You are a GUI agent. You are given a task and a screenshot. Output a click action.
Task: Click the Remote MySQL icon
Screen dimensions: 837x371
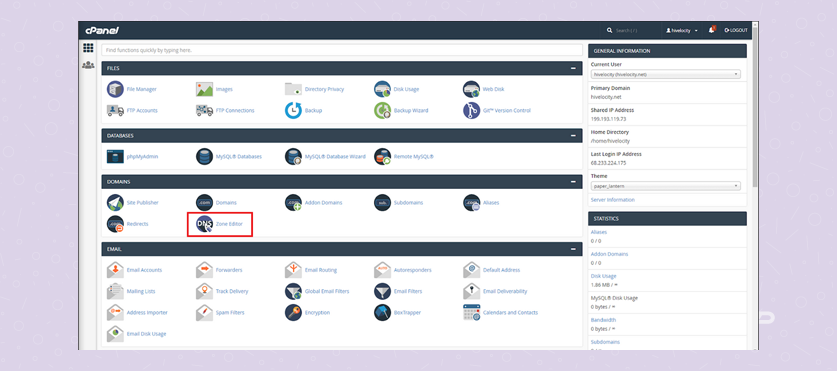[x=383, y=156]
